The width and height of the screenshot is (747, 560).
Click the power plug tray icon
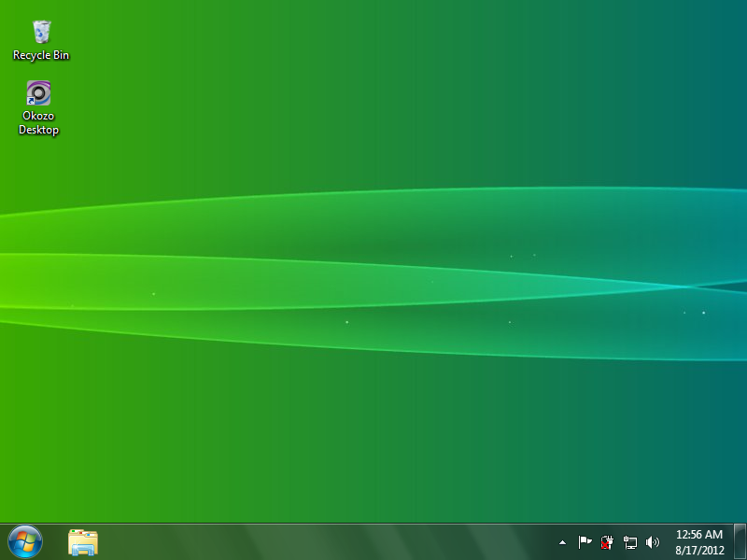[x=607, y=542]
